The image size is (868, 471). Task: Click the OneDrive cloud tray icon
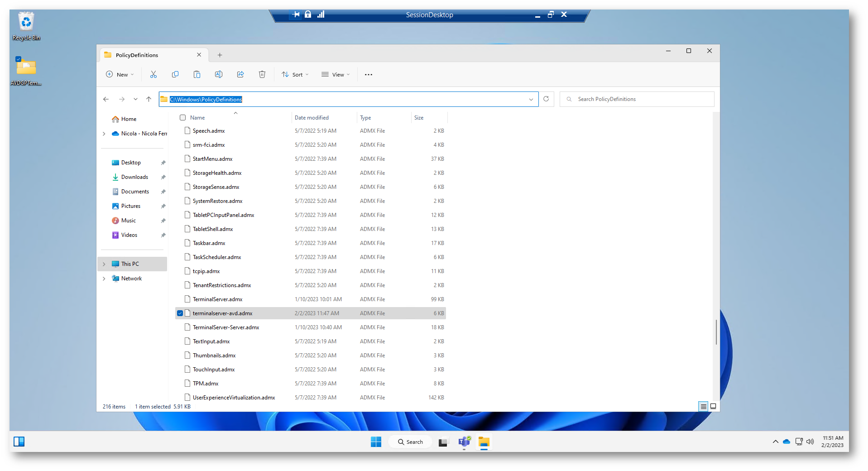[786, 442]
